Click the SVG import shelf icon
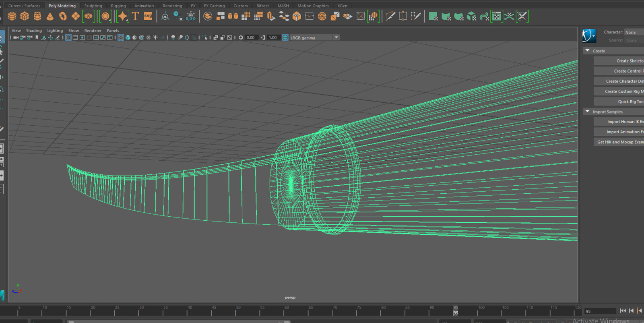644x323 pixels. coord(148,16)
